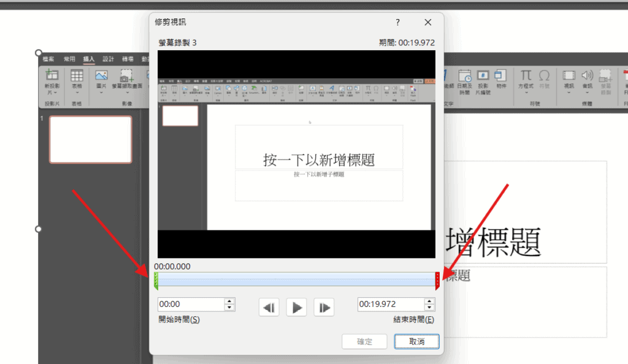Viewport: 628px width, 364px height.
Task: Switch to the 設計 ribbon tab
Action: coord(109,59)
